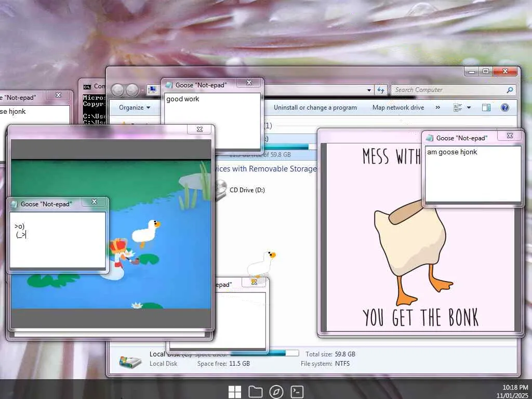Select the CD Drive (D:) disc icon

[x=221, y=189]
